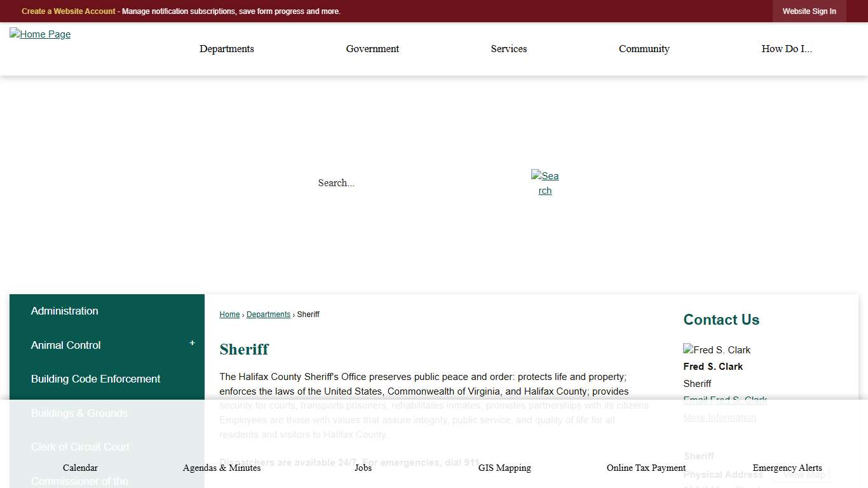The image size is (868, 488).
Task: Click the View Map link
Action: (803, 474)
